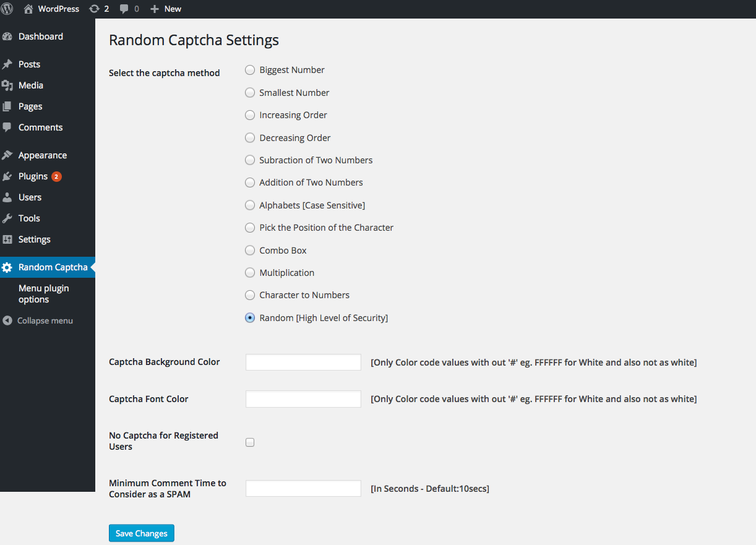Click the Settings sliders icon
Image resolution: width=756 pixels, height=545 pixels.
(x=7, y=239)
